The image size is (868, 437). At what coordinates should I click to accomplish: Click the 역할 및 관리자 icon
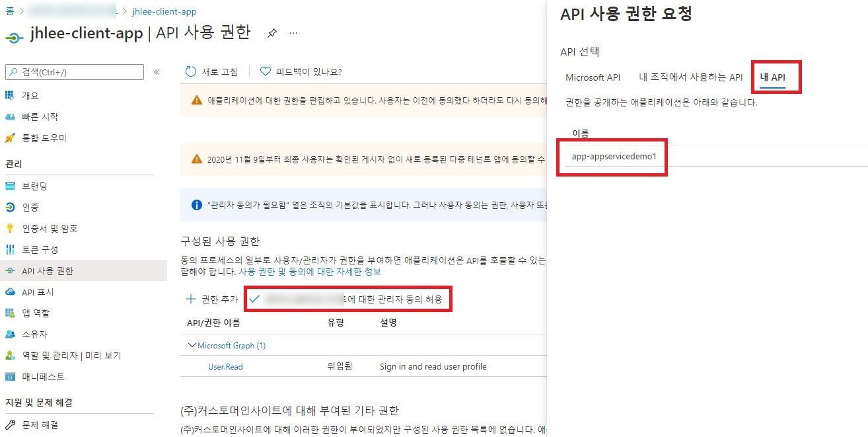tap(10, 355)
